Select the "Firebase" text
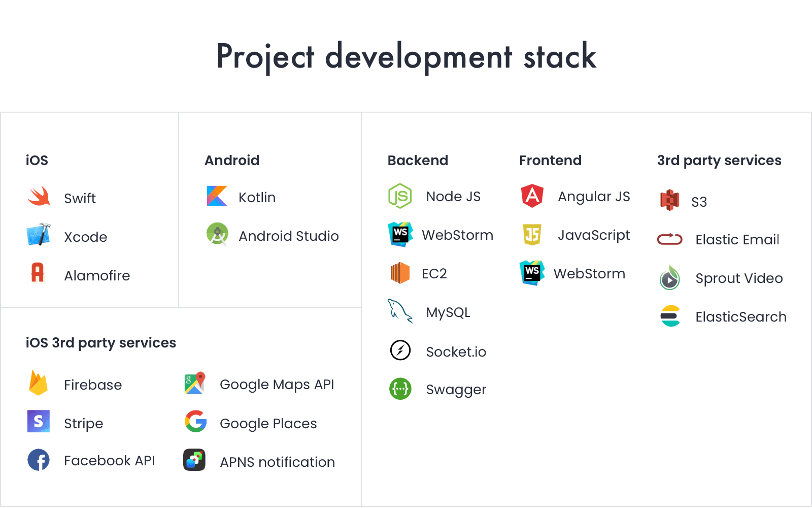The image size is (812, 508). [x=93, y=385]
